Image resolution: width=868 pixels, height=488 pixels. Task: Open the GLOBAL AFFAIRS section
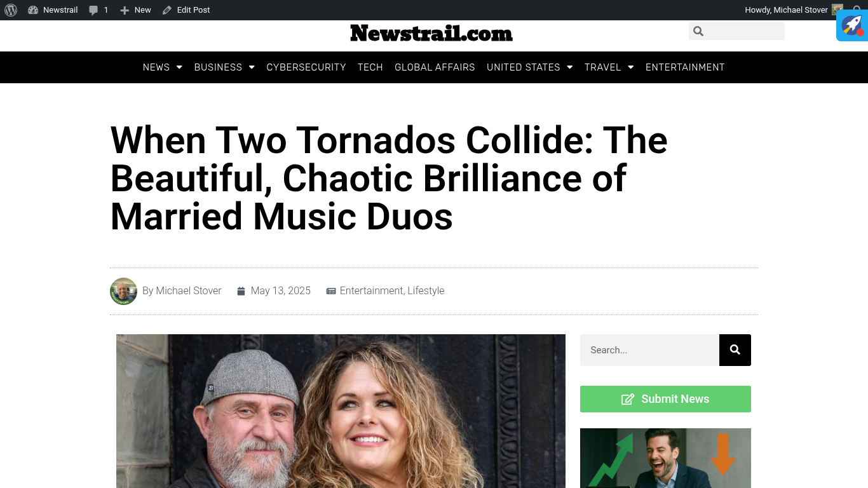pos(435,67)
